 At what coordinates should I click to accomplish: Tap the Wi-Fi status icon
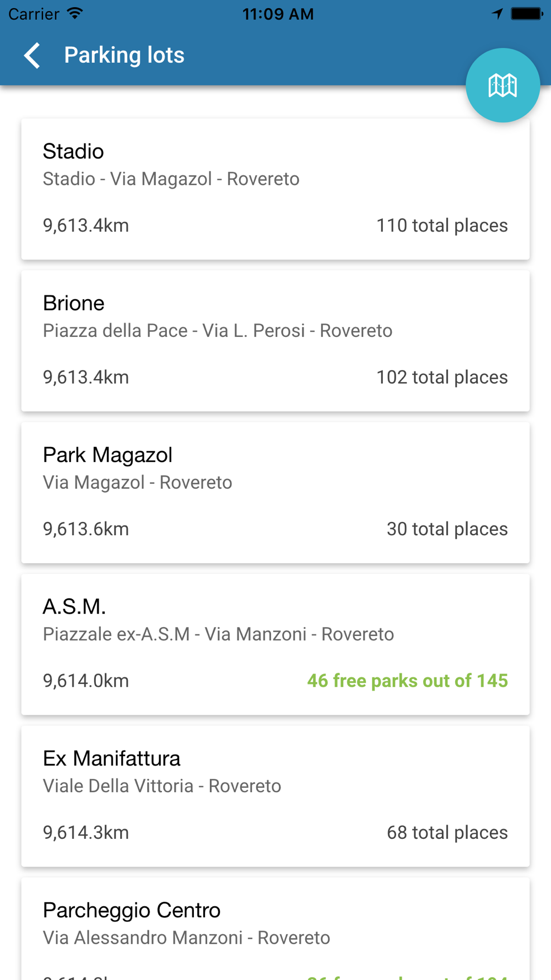(75, 14)
